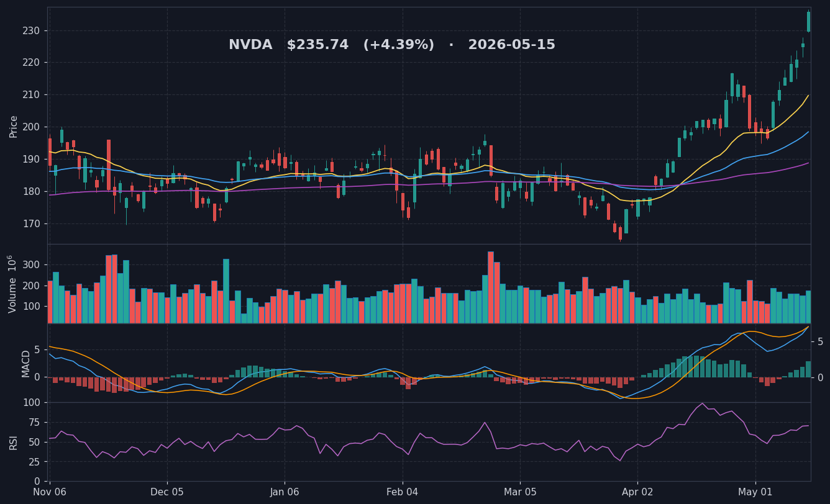Click the last green candlestick at 235

click(808, 22)
